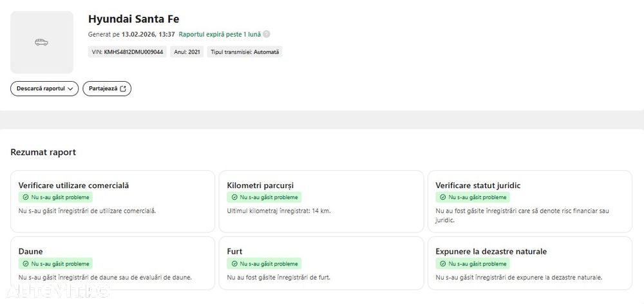The image size is (644, 304).
Task: Click the generated date 13.02.2026, 13:37
Action: click(x=148, y=35)
